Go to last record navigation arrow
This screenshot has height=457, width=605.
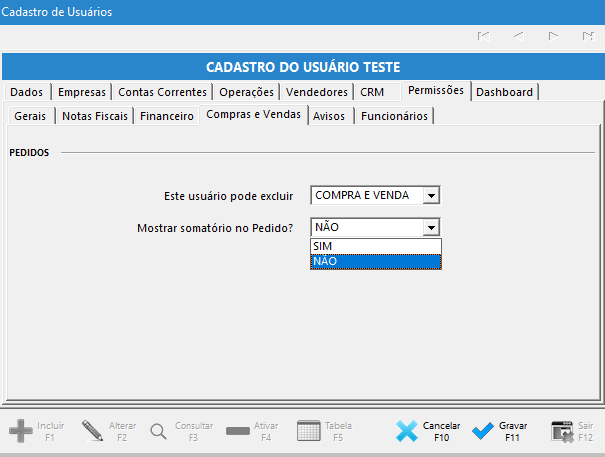coord(588,36)
